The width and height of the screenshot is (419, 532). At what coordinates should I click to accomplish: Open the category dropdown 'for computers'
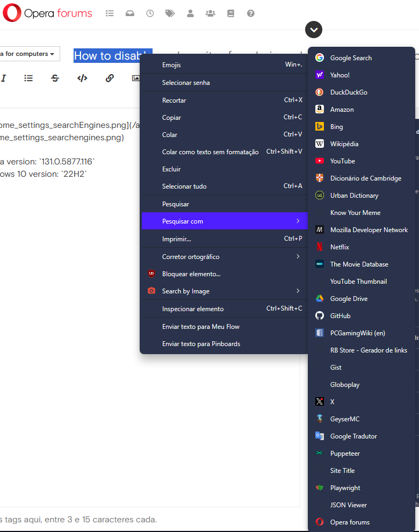[x=30, y=54]
